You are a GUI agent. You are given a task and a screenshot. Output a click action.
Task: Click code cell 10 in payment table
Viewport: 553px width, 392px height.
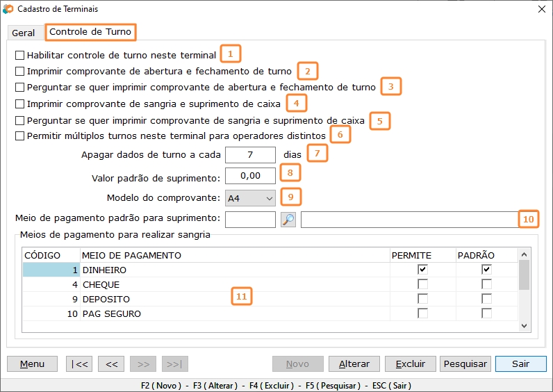click(51, 313)
